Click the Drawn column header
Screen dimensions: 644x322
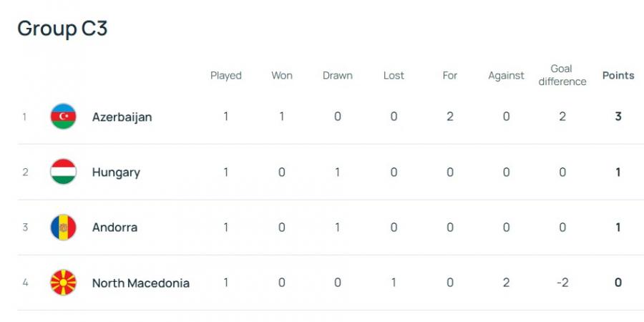click(338, 76)
